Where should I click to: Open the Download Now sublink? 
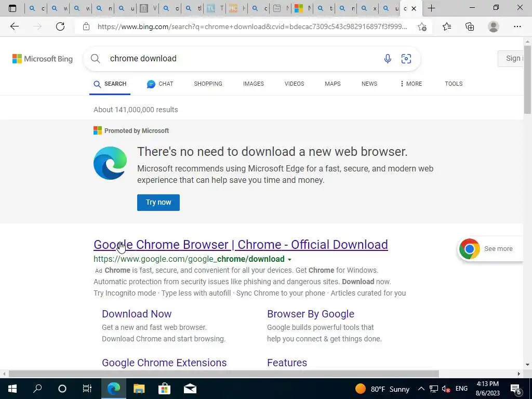click(137, 314)
